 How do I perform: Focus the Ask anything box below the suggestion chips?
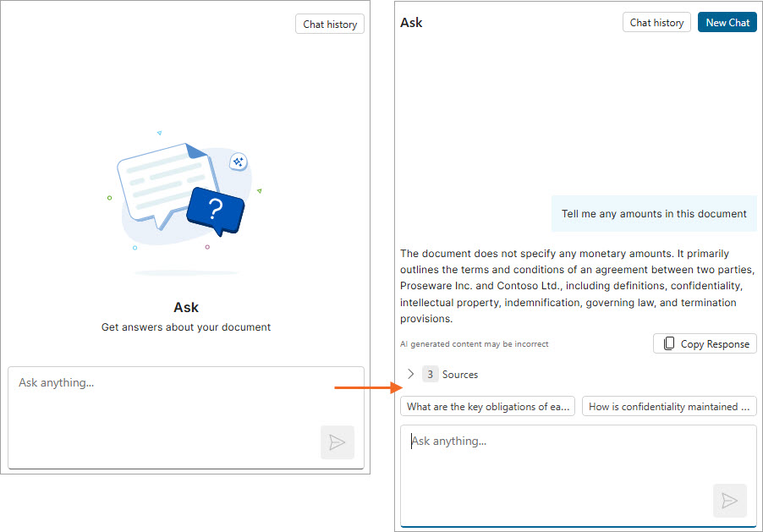[578, 475]
